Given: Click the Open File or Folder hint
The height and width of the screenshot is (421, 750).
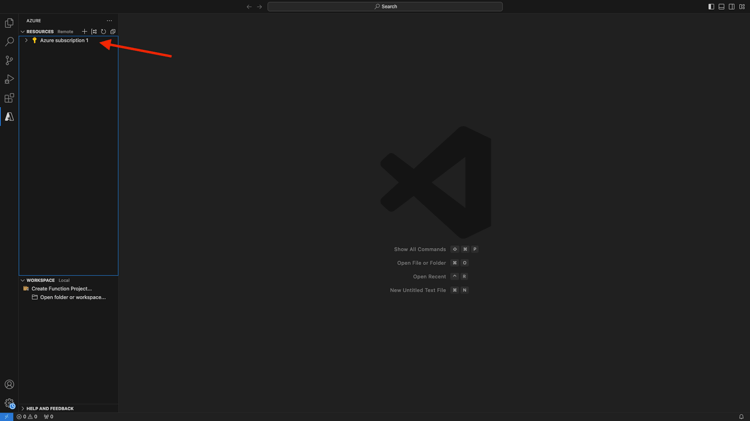Looking at the screenshot, I should [x=421, y=263].
